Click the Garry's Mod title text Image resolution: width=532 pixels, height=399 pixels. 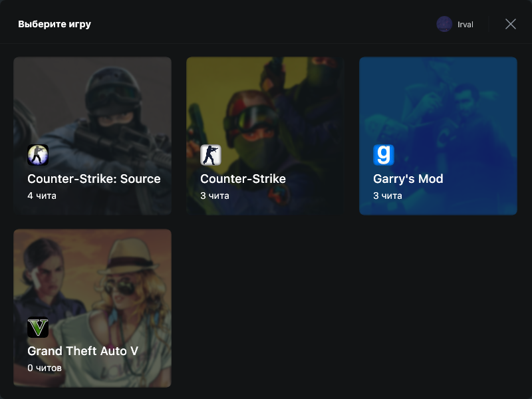coord(408,179)
